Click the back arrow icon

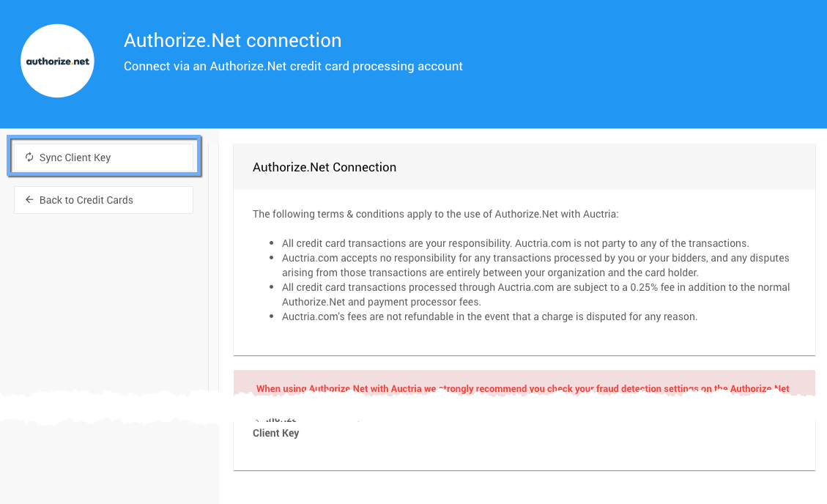[x=29, y=200]
